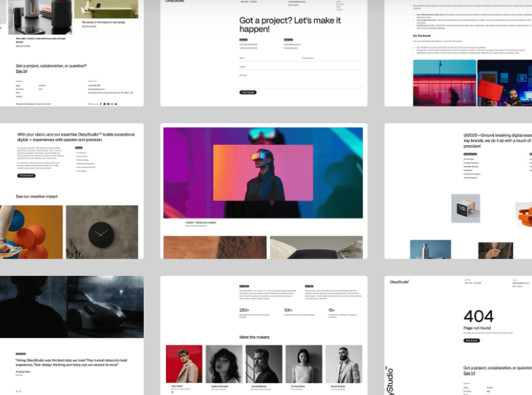
Task: Open the VR headset woman project image
Action: click(263, 173)
